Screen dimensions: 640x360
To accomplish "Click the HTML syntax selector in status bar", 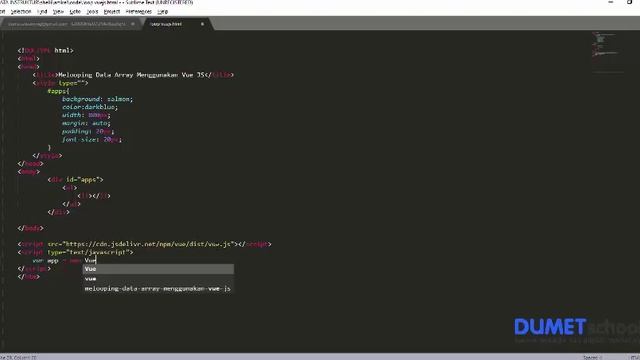I will [x=635, y=357].
